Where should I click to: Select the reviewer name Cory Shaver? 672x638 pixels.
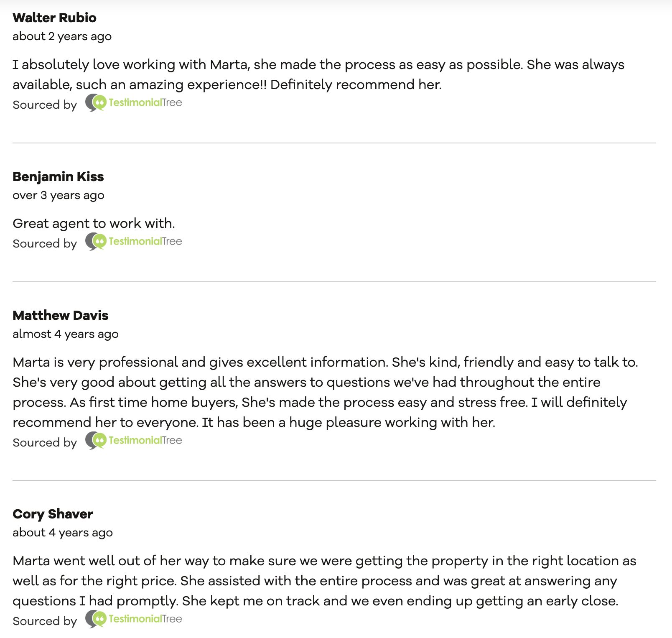(53, 514)
